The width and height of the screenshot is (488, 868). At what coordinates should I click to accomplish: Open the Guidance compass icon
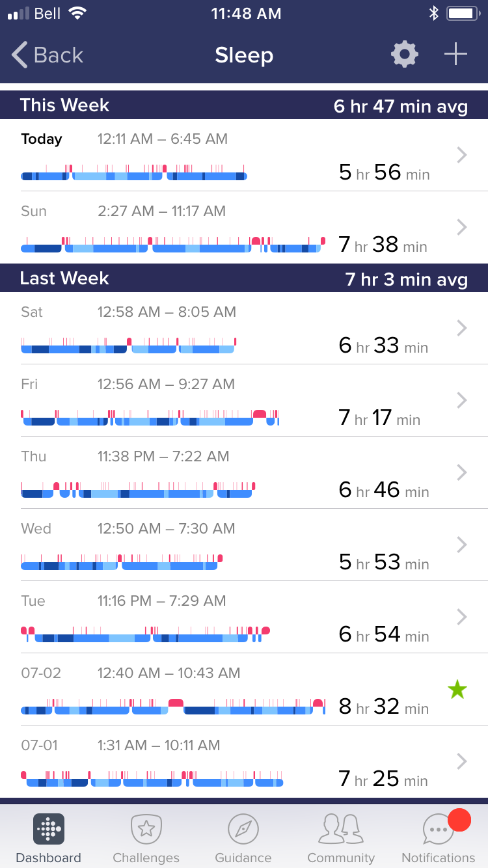(x=243, y=829)
